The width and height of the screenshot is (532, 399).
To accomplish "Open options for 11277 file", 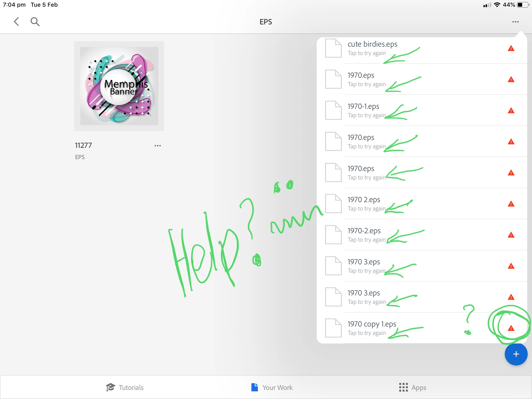I will 158,145.
